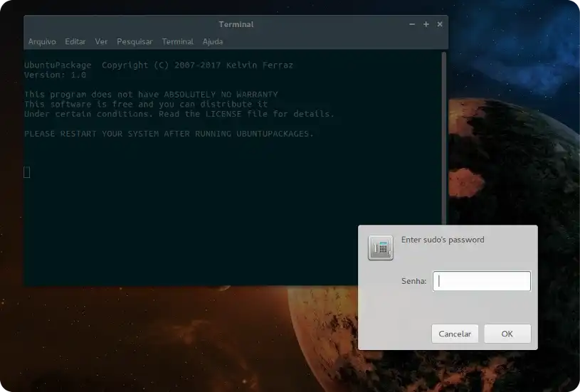Click the 'Under certain conditions' line
This screenshot has height=392, width=580.
tap(179, 114)
